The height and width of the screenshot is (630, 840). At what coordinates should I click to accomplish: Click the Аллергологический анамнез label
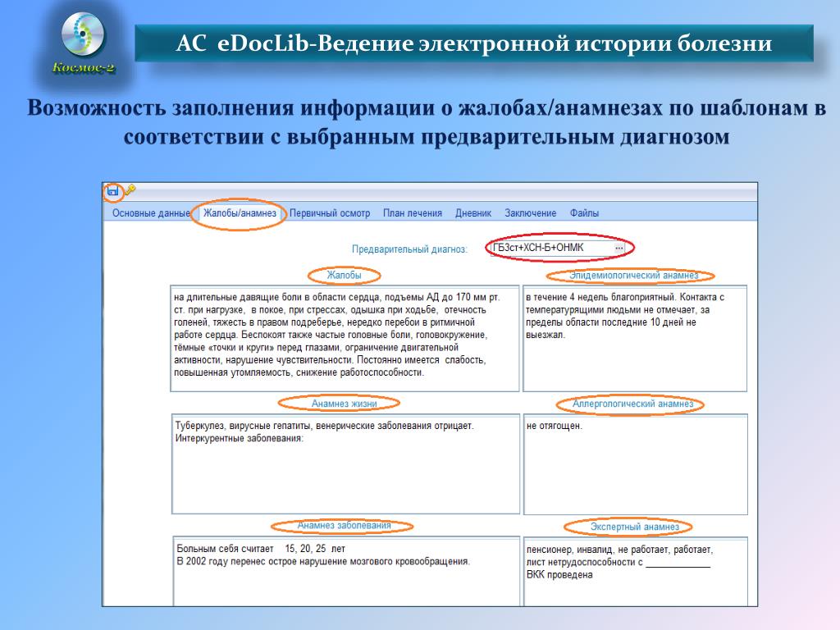point(632,404)
